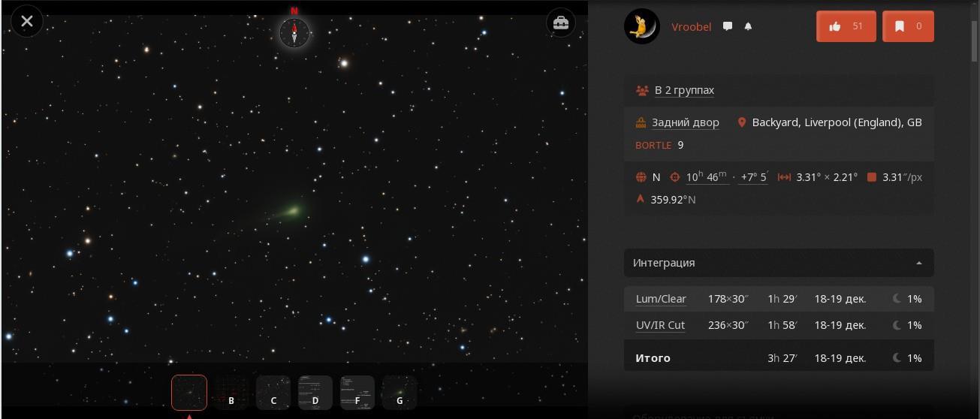This screenshot has width=980, height=419.
Task: Toggle the notification bell for Vroobel
Action: 748,26
